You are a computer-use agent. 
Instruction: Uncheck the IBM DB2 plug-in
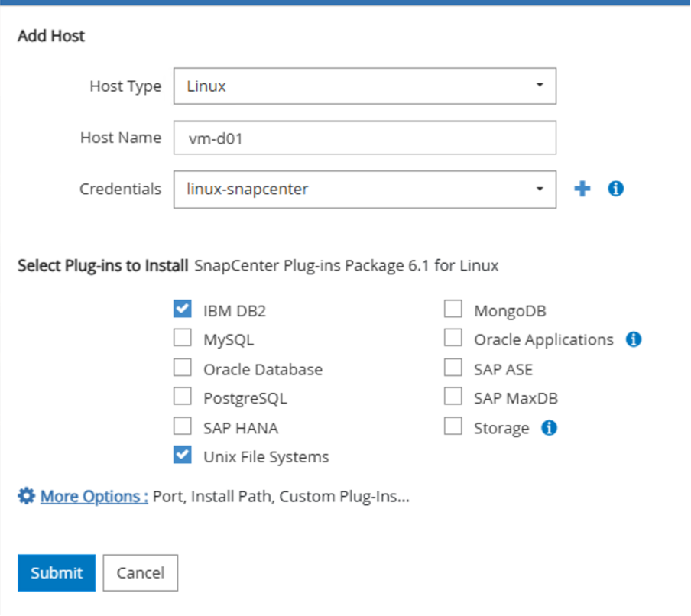coord(183,310)
